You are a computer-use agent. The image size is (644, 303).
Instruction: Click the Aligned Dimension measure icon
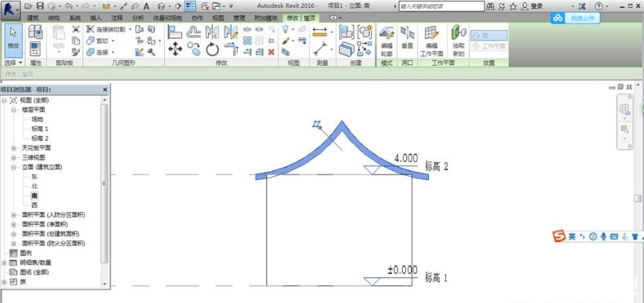point(320,31)
